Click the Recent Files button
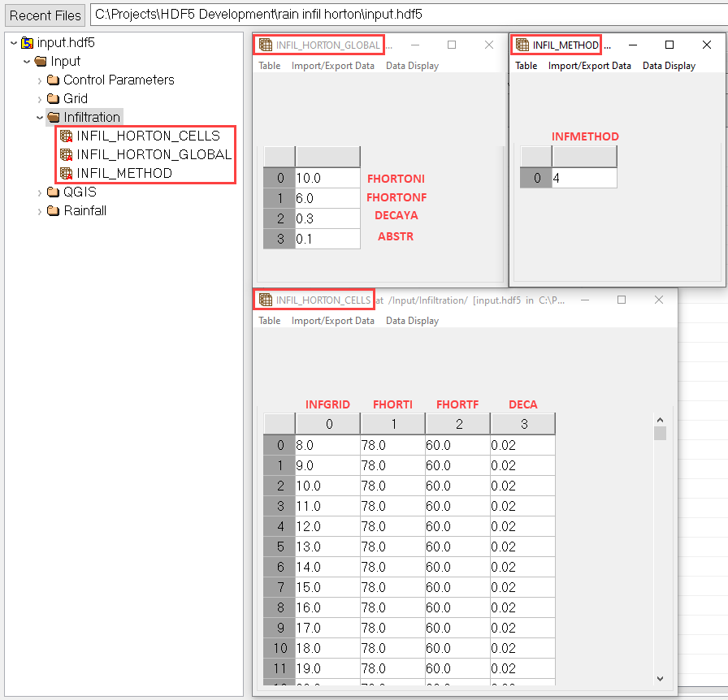Viewport: 728px width, 700px height. pyautogui.click(x=45, y=15)
